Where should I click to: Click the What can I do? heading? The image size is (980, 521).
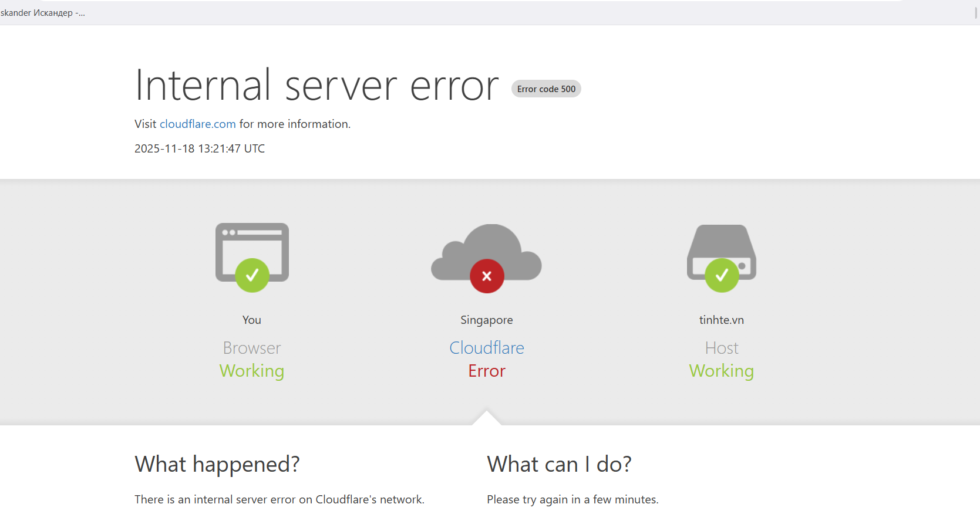click(559, 464)
